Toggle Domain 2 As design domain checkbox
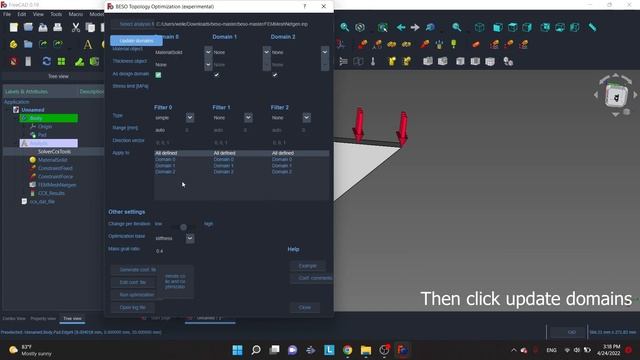 click(x=275, y=75)
